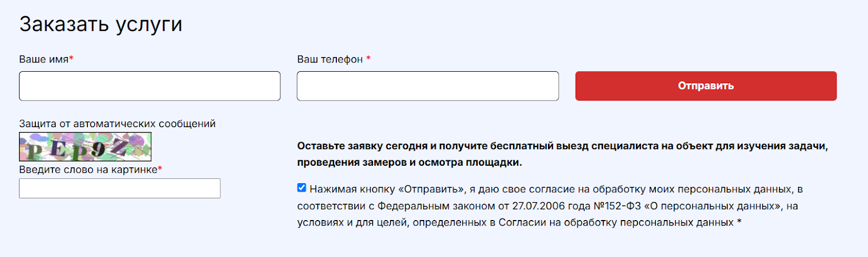868x257 pixels.
Task: Click the CAPTCHA image
Action: (85, 147)
